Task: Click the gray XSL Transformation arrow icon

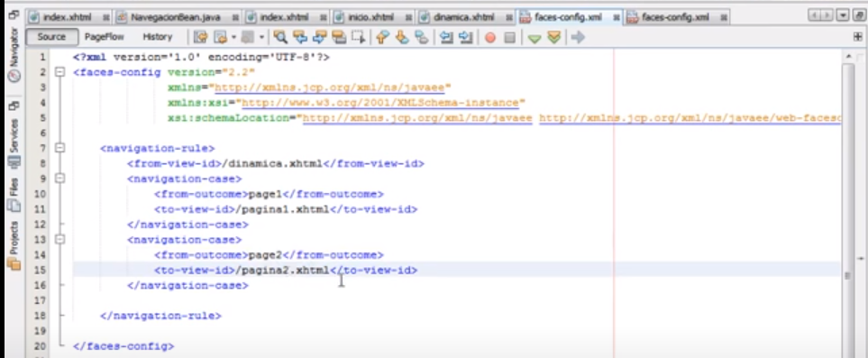Action: pos(578,37)
